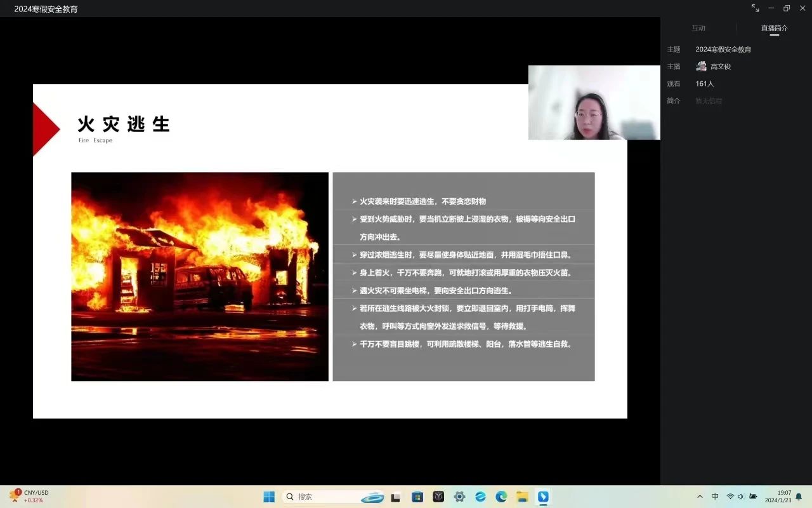Enter fullscreen with the expand arrows icon
Screen dimensions: 812x508
[x=755, y=8]
